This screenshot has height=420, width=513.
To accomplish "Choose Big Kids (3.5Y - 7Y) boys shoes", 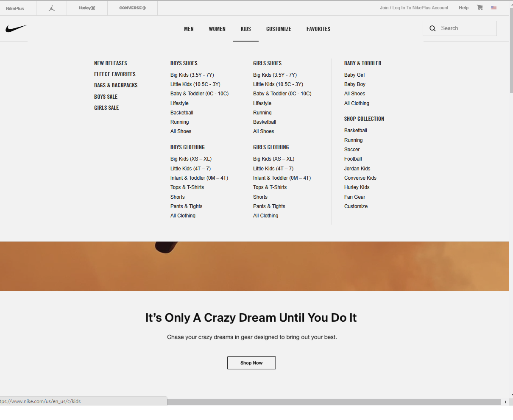I will [x=192, y=75].
